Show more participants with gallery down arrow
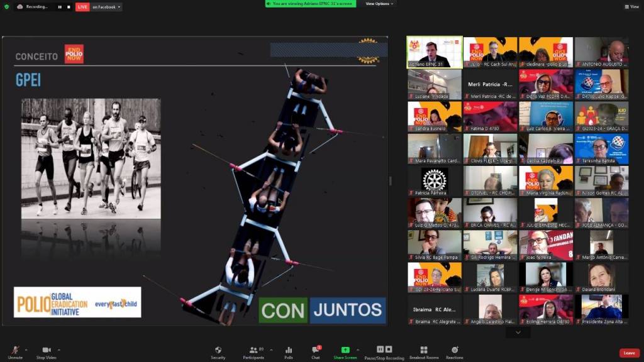Viewport: 644px width, 362px height. tap(518, 332)
